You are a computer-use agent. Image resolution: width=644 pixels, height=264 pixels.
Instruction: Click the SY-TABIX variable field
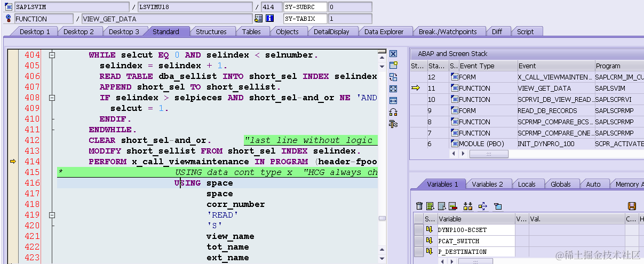point(304,19)
